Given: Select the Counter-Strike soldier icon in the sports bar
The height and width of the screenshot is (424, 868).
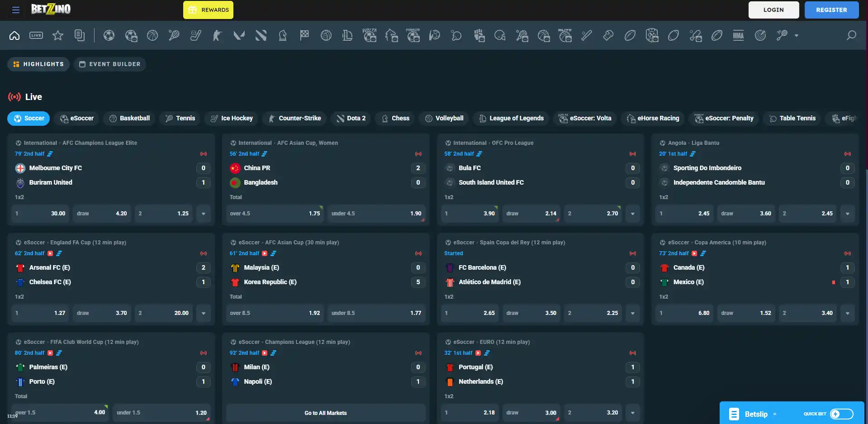Looking at the screenshot, I should point(218,35).
